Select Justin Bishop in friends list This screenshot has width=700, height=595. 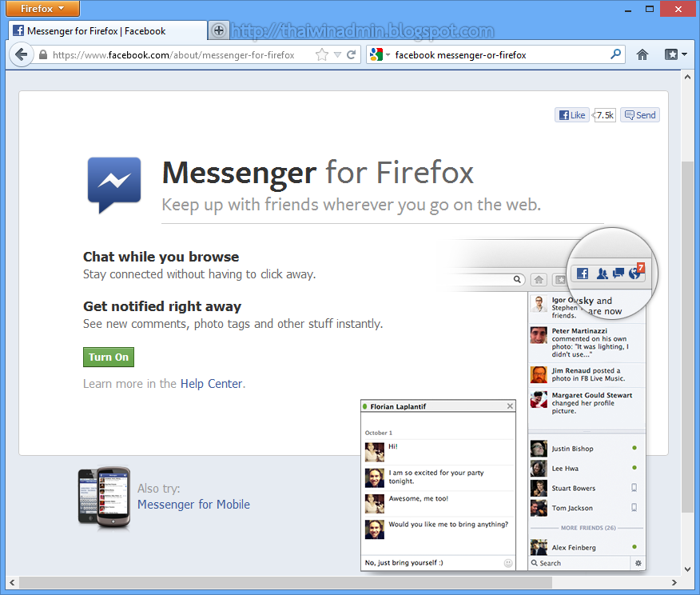pyautogui.click(x=587, y=449)
